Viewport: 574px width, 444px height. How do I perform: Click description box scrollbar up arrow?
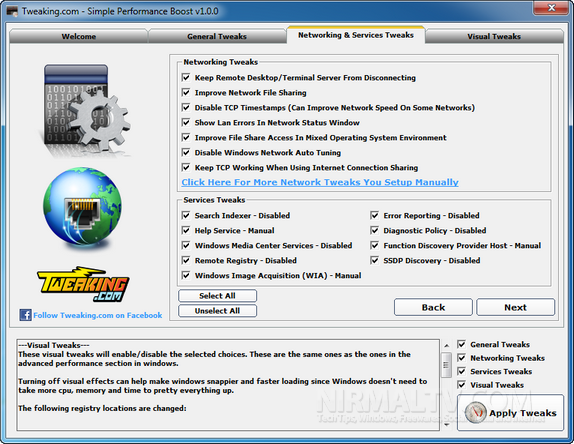point(447,345)
